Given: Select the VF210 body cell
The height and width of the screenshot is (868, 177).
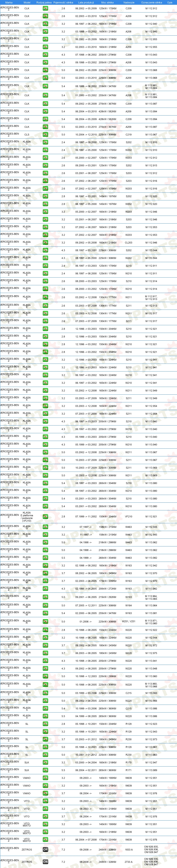Looking at the screenshot, I should (x=129, y=516).
